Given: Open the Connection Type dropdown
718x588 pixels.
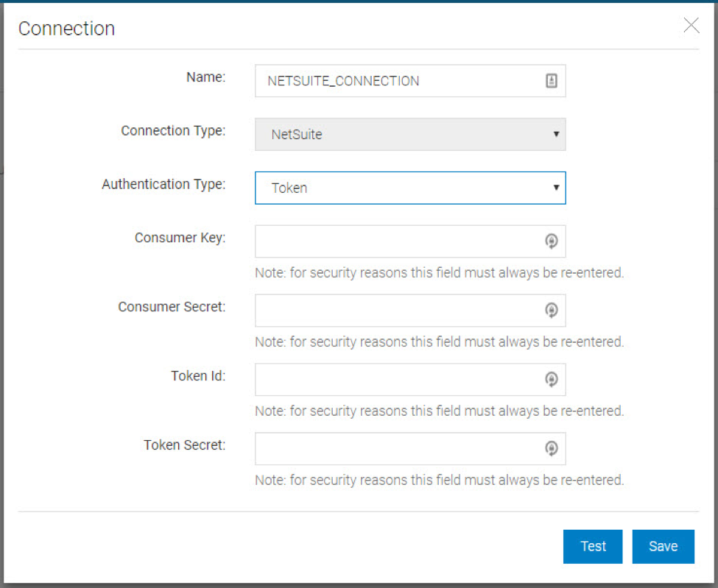Looking at the screenshot, I should click(x=410, y=134).
